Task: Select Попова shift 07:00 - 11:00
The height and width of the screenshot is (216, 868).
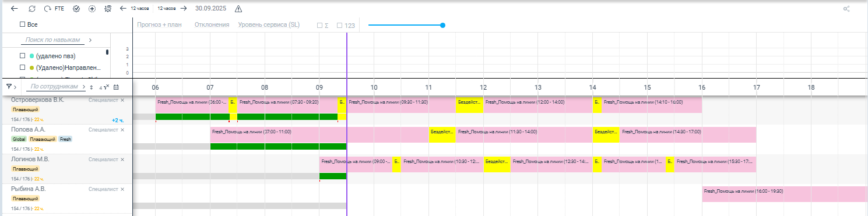Action: coord(319,135)
